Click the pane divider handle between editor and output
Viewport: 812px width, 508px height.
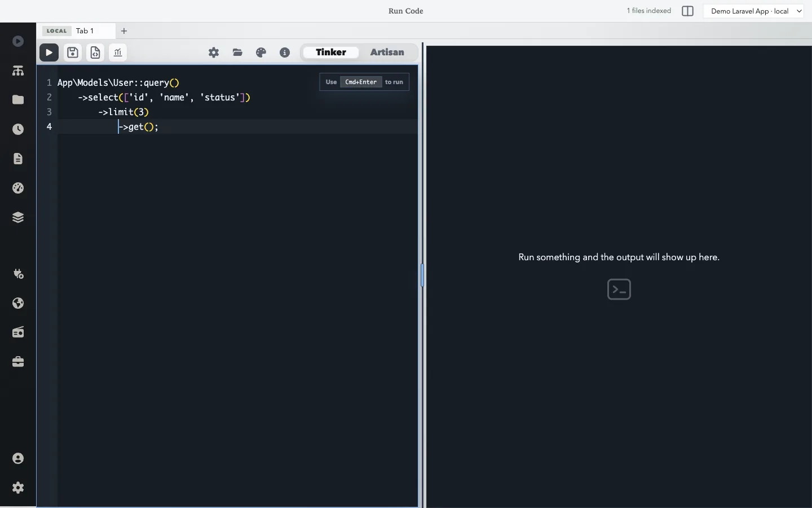point(422,275)
